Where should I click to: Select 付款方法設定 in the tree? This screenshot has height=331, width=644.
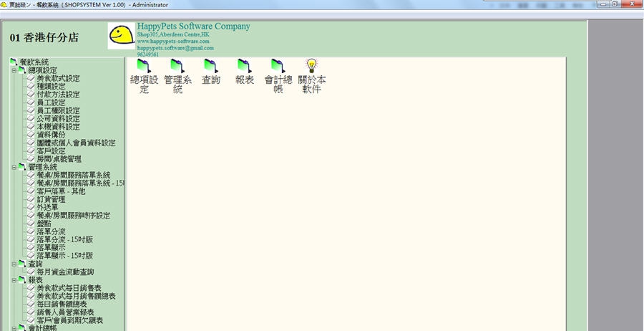point(58,95)
